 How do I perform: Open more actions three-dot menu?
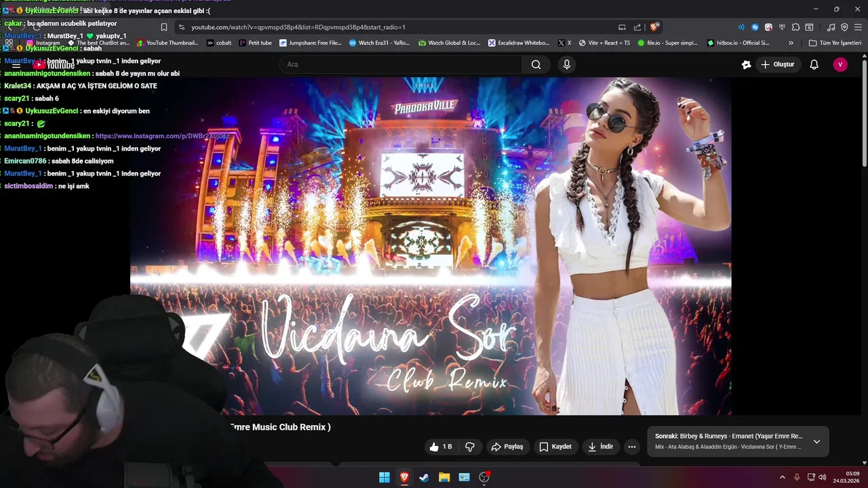632,447
